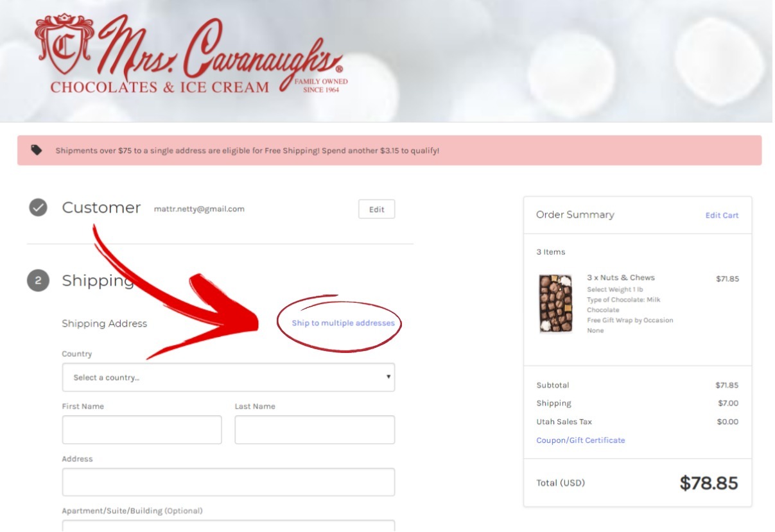775x532 pixels.
Task: Open the Edit Cart link
Action: click(722, 216)
